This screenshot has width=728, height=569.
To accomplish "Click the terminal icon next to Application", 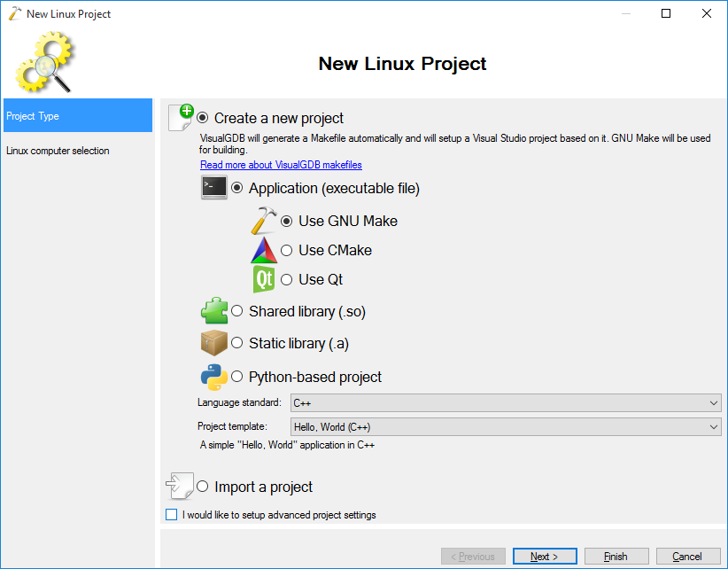I will pos(214,187).
